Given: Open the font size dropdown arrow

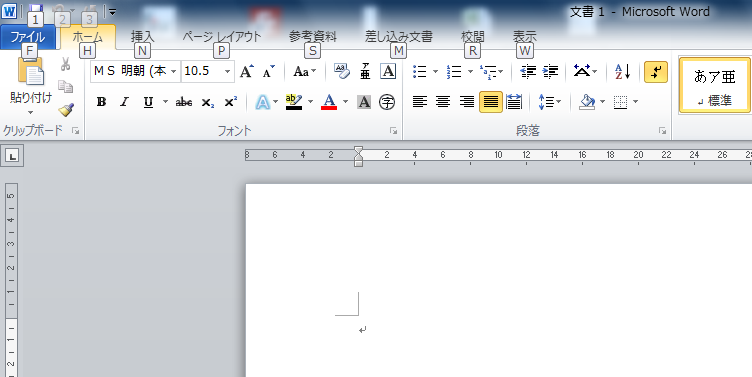Looking at the screenshot, I should point(227,71).
